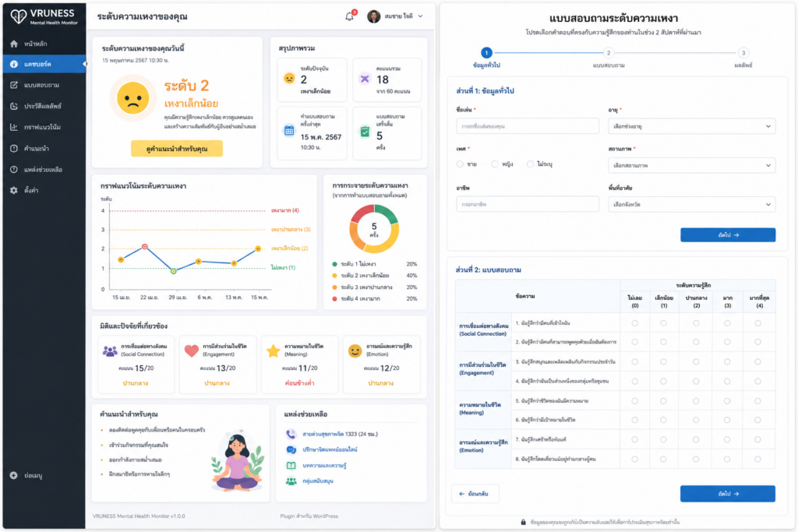Click the edit icon beside แบบสอบถาม

pyautogui.click(x=14, y=85)
